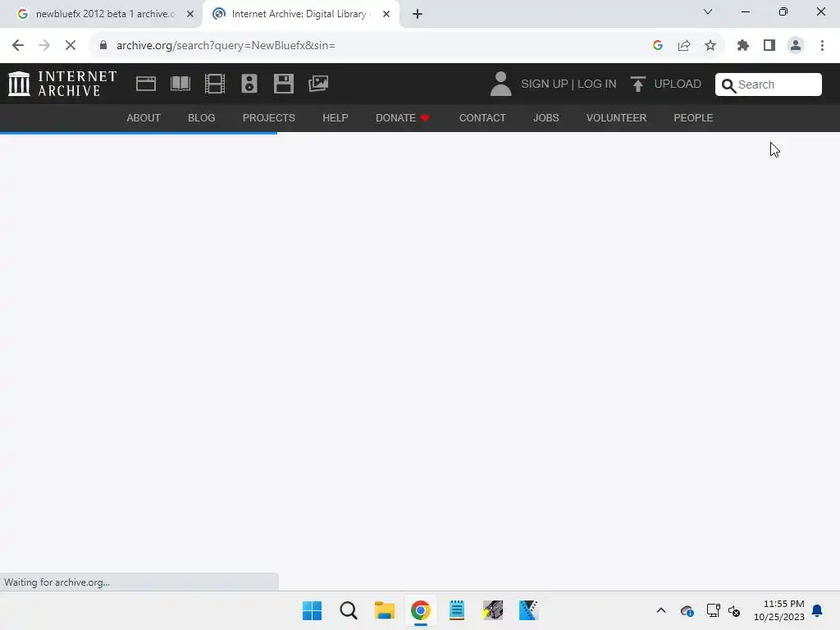Image resolution: width=840 pixels, height=630 pixels.
Task: Open the Windows Start menu
Action: (313, 610)
